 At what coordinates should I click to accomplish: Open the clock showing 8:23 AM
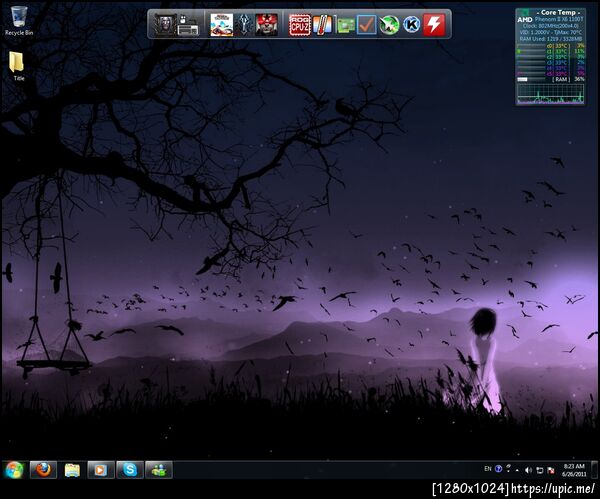coord(574,470)
